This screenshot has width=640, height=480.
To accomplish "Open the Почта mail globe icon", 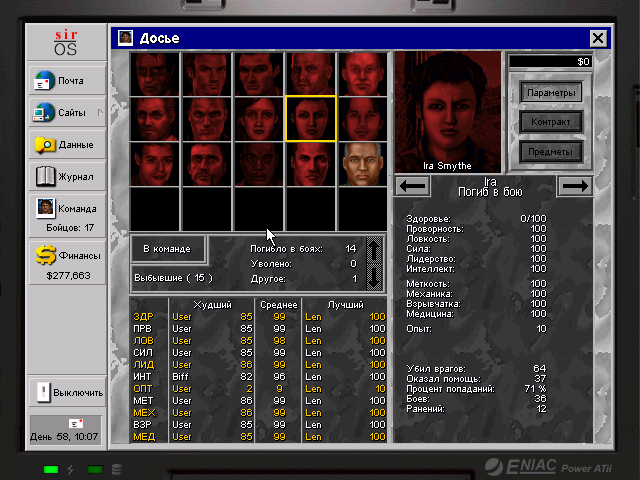I will [x=44, y=80].
